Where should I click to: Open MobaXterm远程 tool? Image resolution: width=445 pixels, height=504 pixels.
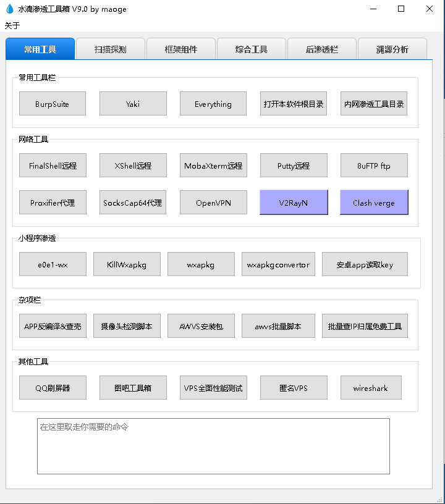click(213, 166)
